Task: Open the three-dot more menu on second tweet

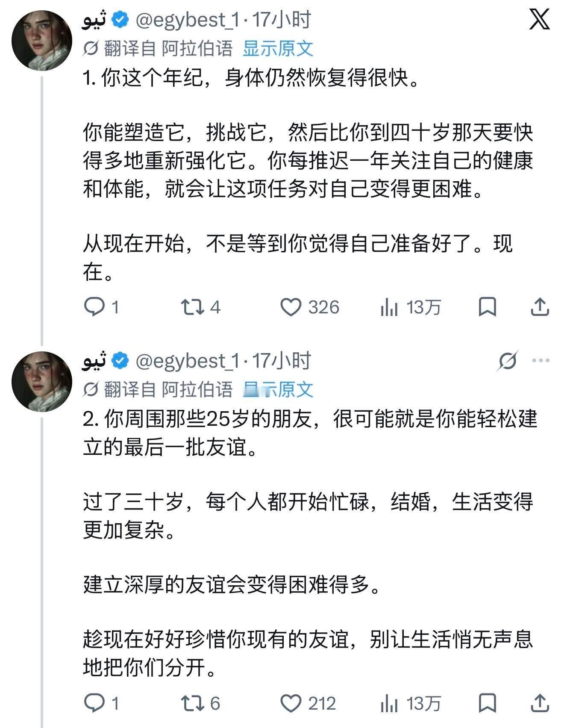Action: [x=541, y=360]
